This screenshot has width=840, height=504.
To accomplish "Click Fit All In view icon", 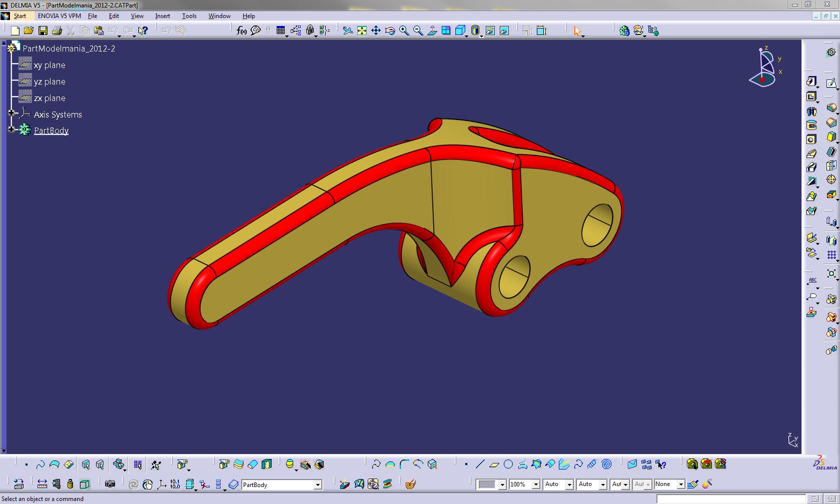I will pyautogui.click(x=362, y=30).
